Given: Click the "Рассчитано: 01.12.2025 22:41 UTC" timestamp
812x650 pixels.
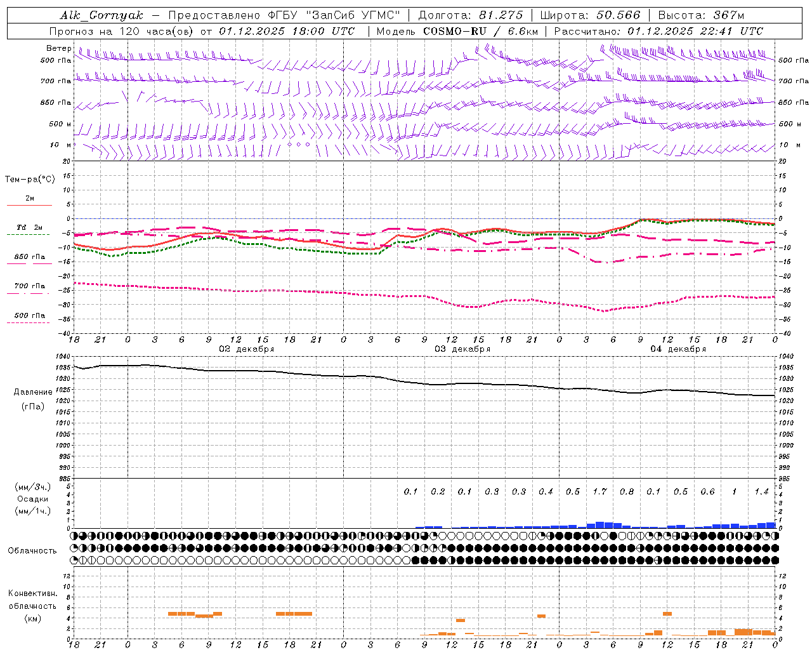Looking at the screenshot, I should (658, 31).
